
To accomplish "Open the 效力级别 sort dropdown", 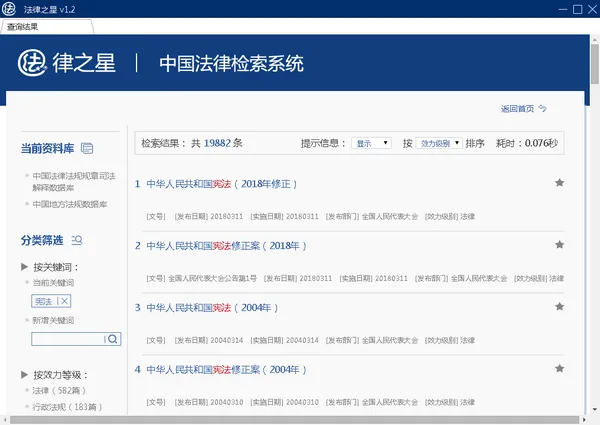I will (439, 143).
